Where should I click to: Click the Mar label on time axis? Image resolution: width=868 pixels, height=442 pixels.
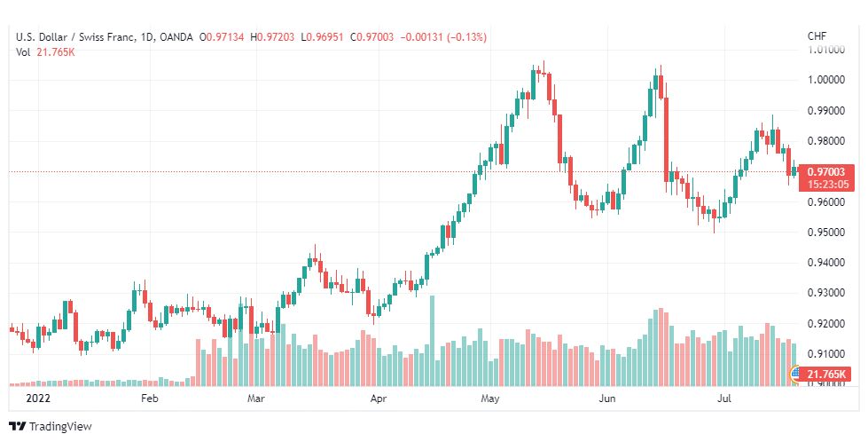pos(256,399)
